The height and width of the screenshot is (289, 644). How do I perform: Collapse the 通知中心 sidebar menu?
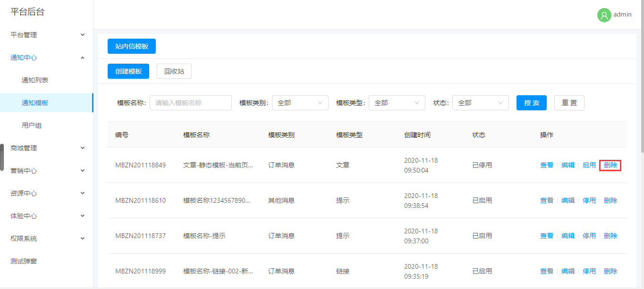point(46,58)
